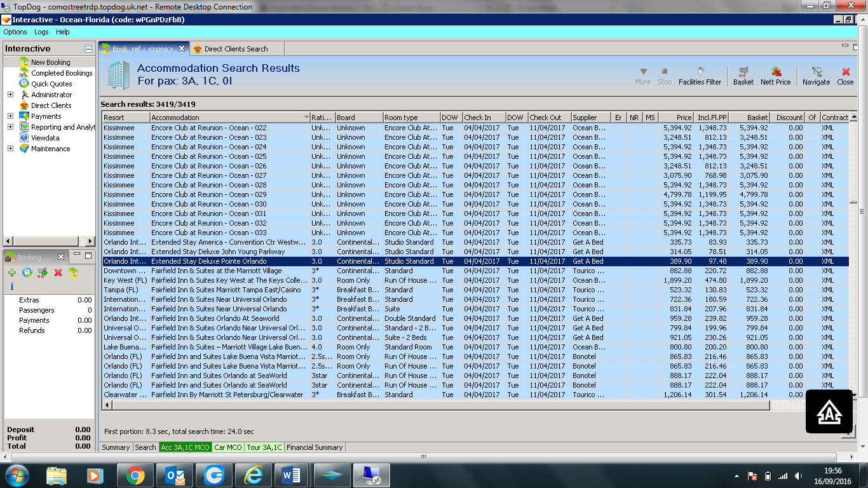Open the Quick Quotes clock icon

tap(24, 84)
